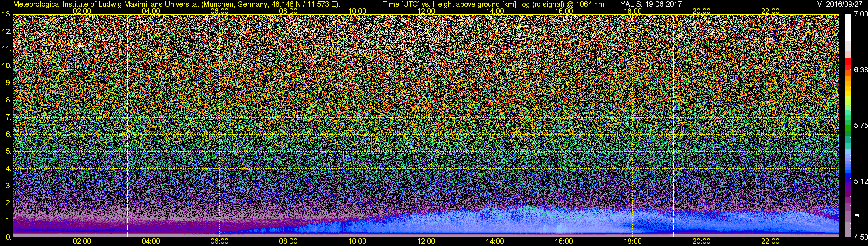This screenshot has width=868, height=246.
Task: Click the 22:00 label on bottom time axis
Action: (x=770, y=241)
